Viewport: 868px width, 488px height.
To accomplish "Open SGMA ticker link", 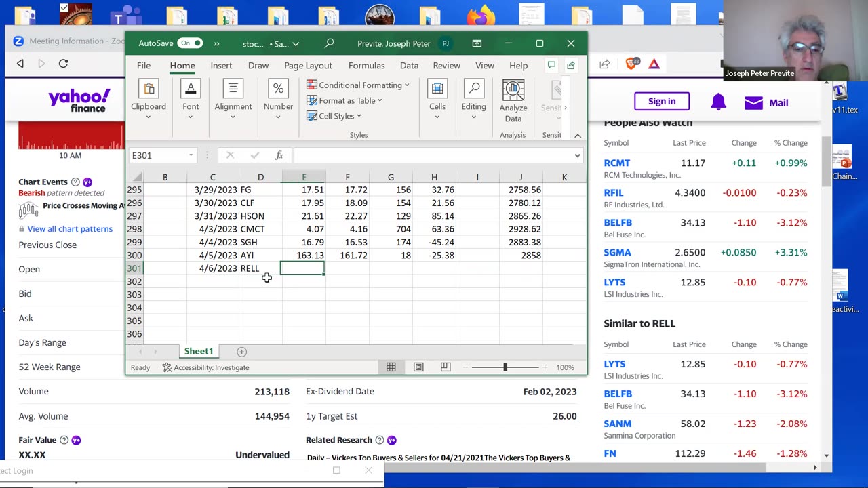I will tap(618, 252).
